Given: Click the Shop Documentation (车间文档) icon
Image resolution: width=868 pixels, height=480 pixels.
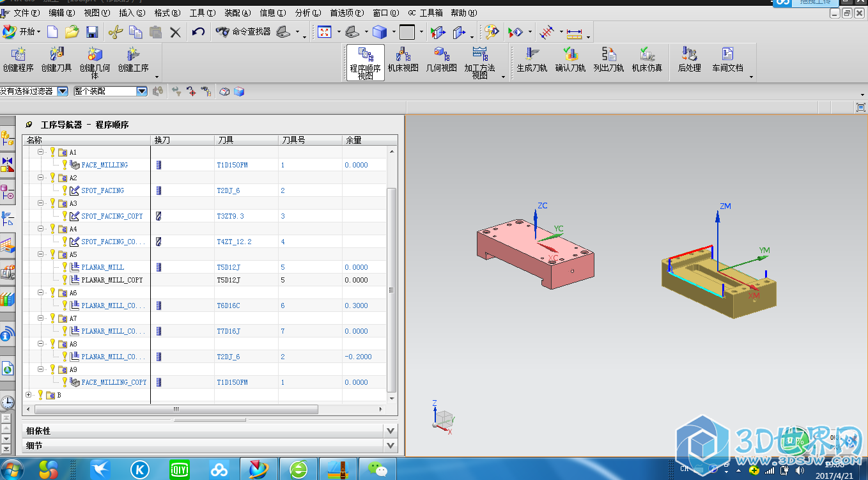Looking at the screenshot, I should coord(727,60).
